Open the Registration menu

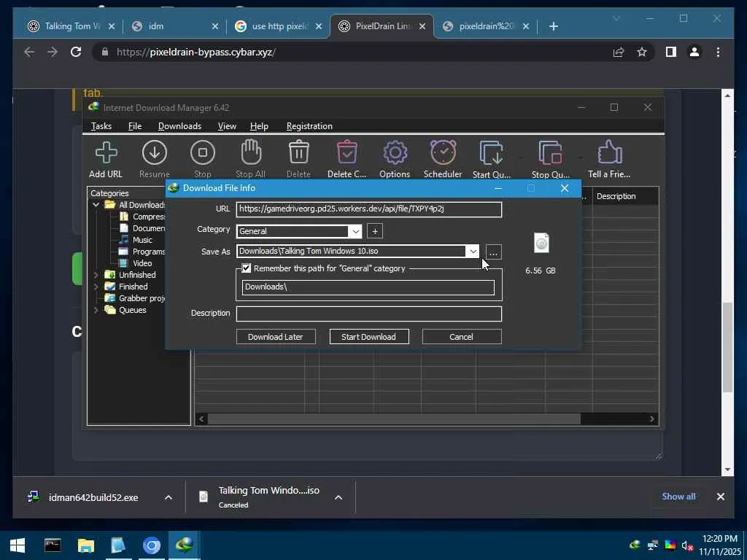(309, 126)
